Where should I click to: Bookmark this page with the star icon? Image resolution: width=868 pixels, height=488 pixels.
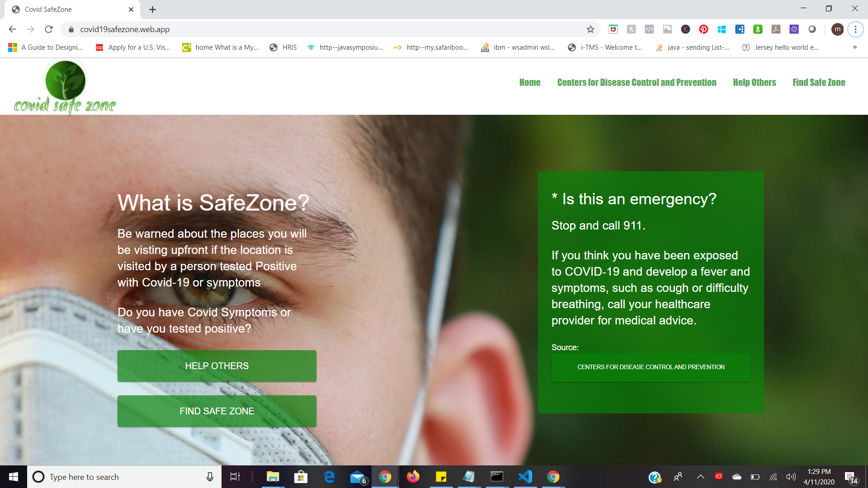590,29
